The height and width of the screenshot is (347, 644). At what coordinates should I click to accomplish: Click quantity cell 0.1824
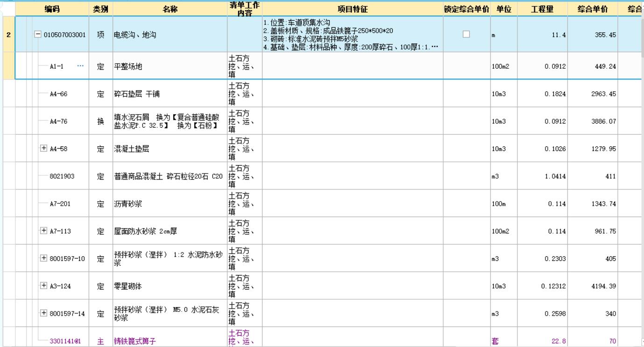543,94
